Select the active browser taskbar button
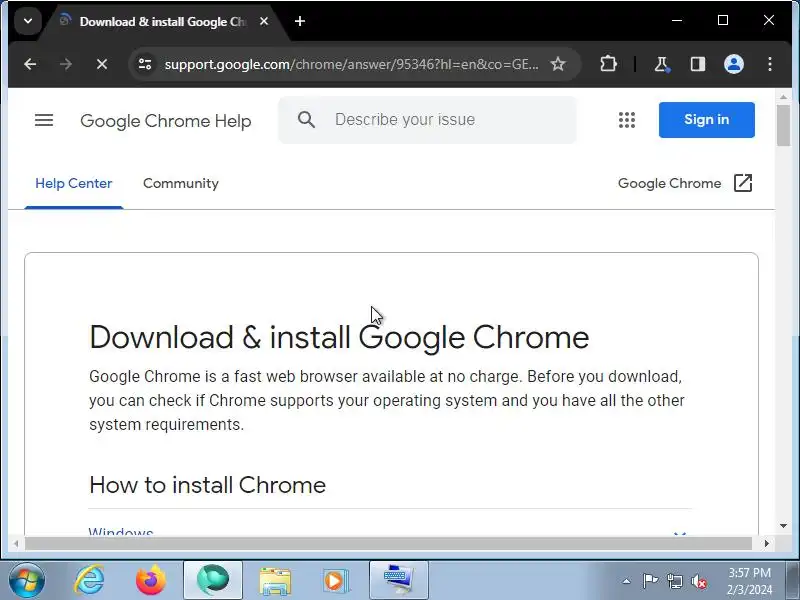Image resolution: width=800 pixels, height=600 pixels. coord(213,580)
